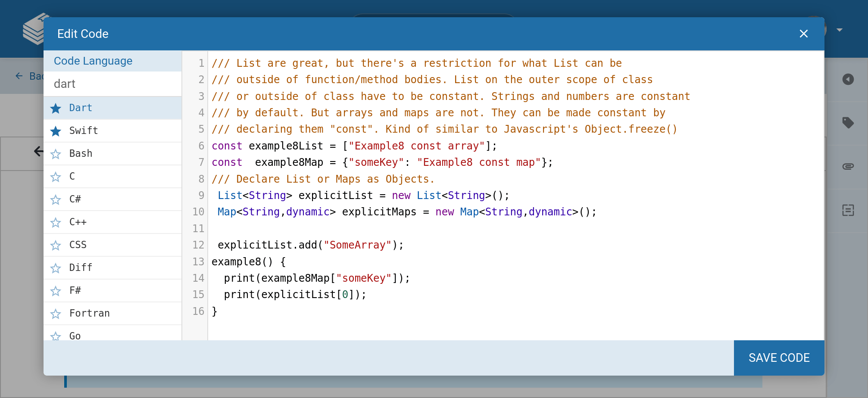The height and width of the screenshot is (398, 868).
Task: Click the collapse arrow circle icon
Action: tap(848, 79)
